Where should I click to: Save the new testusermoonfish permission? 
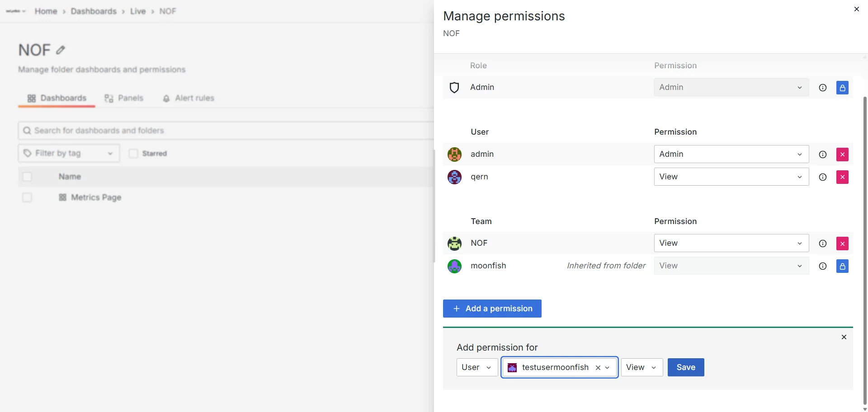(685, 367)
